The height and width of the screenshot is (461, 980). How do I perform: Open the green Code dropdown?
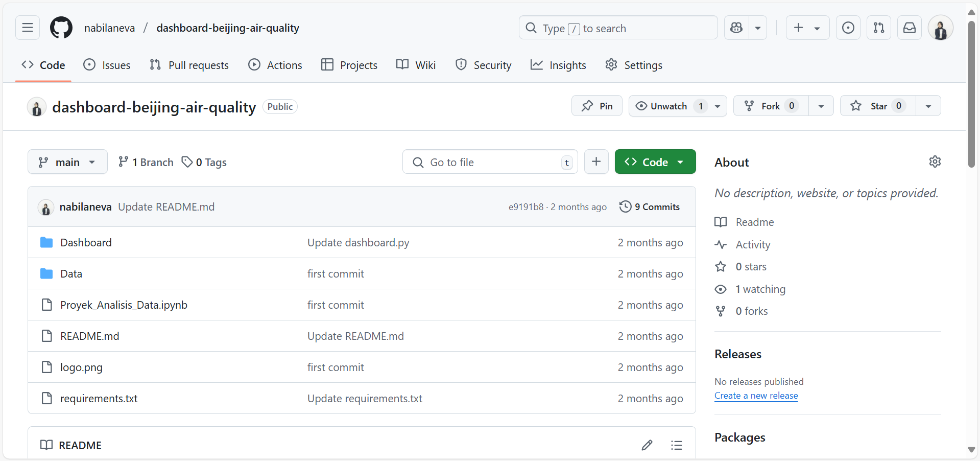(655, 162)
